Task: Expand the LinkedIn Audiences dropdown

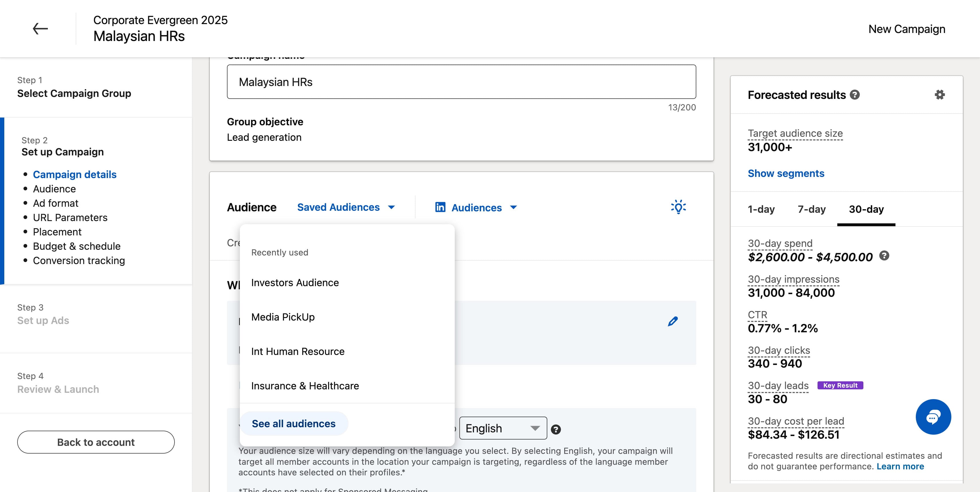Action: 476,207
